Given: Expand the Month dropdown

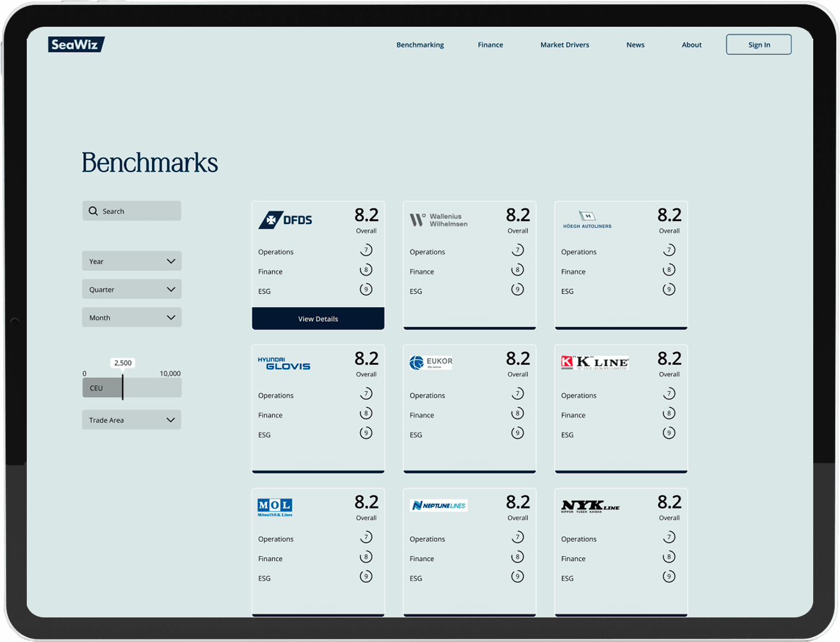Looking at the screenshot, I should pos(132,317).
